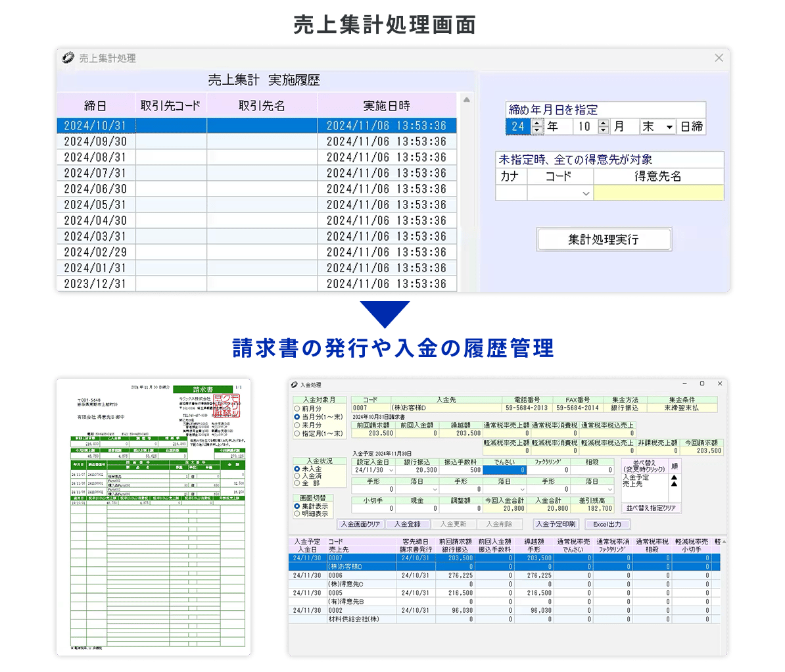Open the 落日 dropdown beneath 銀行振込

pos(435,489)
